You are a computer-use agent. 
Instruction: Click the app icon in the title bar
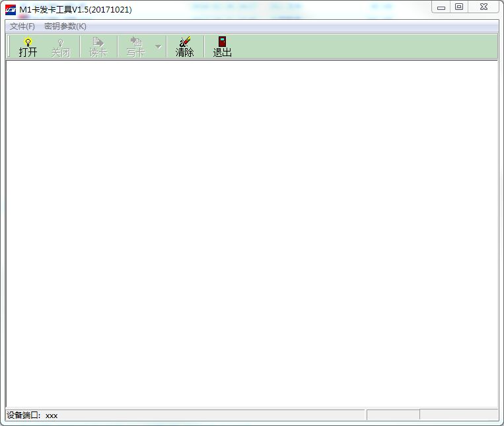[11, 9]
